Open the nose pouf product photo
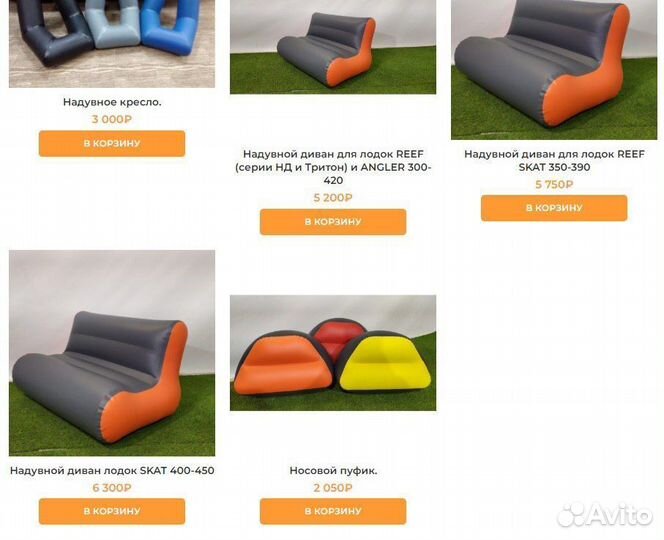 pos(333,353)
